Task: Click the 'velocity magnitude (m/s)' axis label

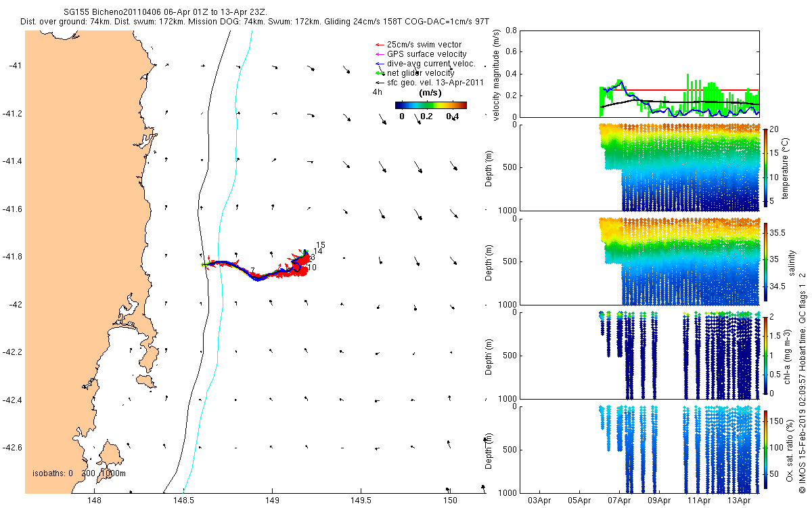Action: (497, 75)
